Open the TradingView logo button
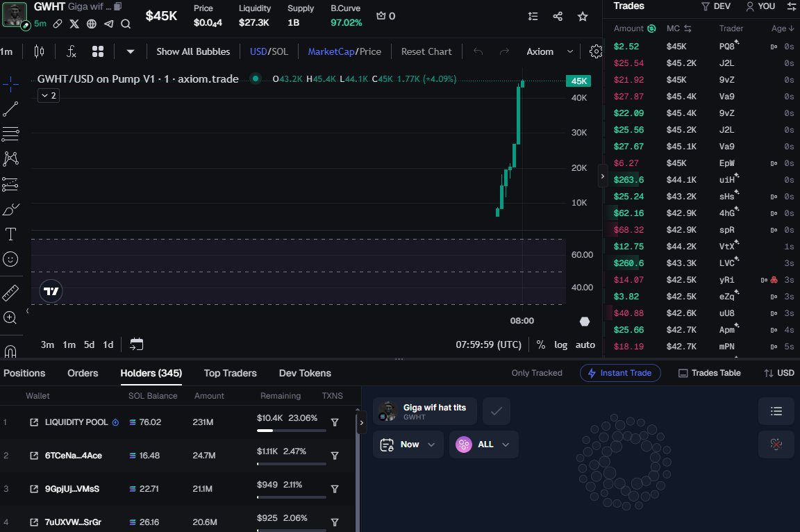 pyautogui.click(x=51, y=291)
